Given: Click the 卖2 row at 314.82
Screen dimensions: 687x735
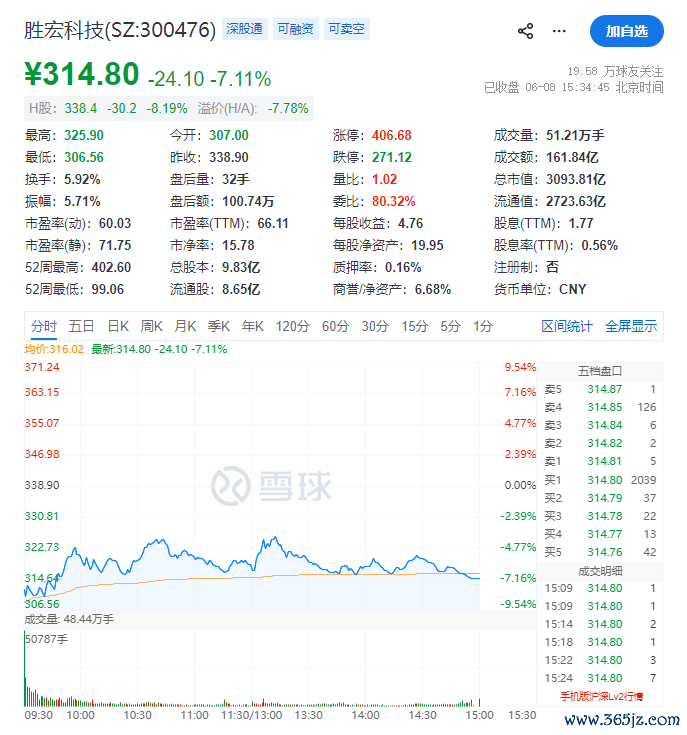Looking at the screenshot, I should pyautogui.click(x=600, y=443).
